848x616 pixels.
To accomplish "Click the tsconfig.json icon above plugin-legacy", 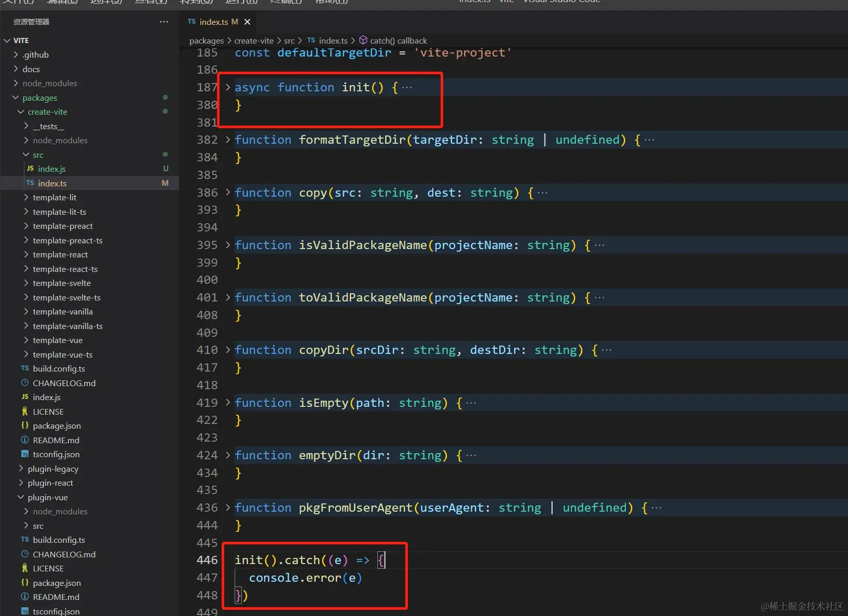I will click(x=25, y=454).
